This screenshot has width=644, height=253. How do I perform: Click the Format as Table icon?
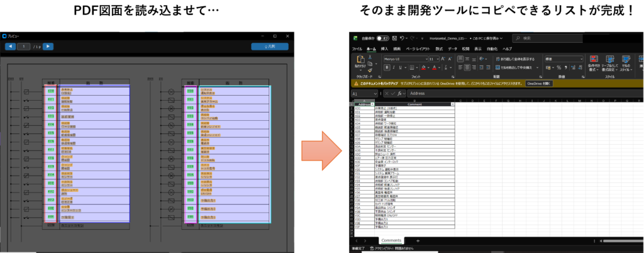[x=609, y=60]
